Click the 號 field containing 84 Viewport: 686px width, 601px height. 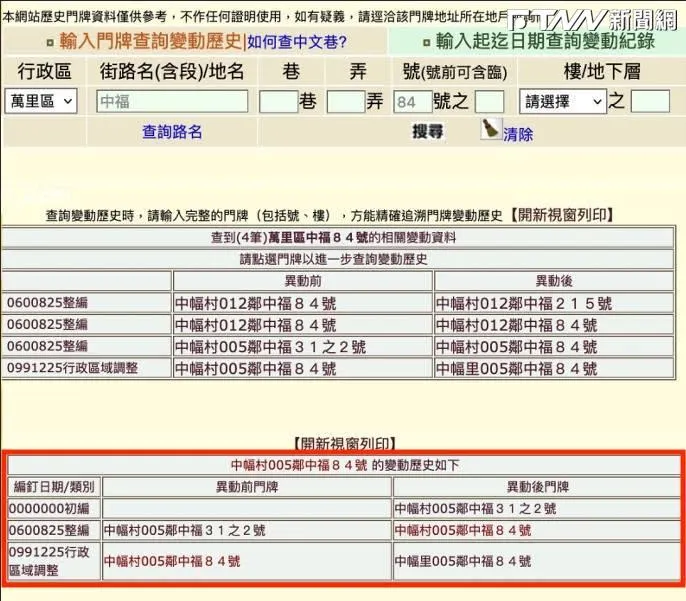click(413, 102)
